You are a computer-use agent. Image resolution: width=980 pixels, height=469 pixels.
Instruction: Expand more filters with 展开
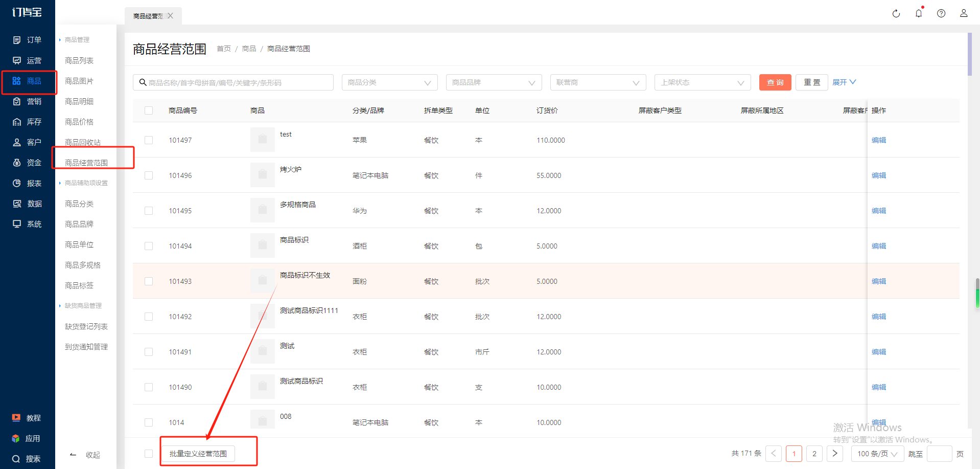coord(844,82)
